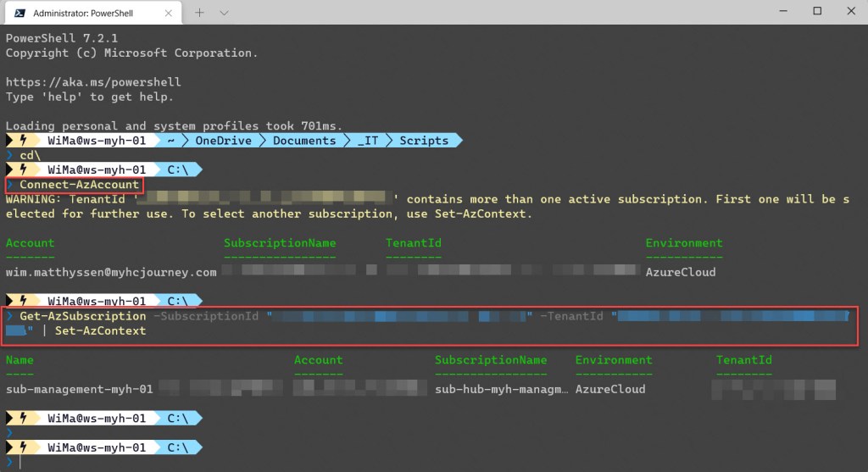Click the PowerShell icon in the tab
Image resolution: width=868 pixels, height=472 pixels.
pos(18,13)
